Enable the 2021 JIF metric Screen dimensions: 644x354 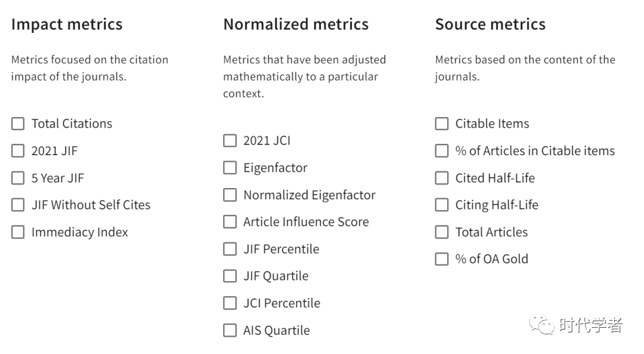tap(18, 151)
